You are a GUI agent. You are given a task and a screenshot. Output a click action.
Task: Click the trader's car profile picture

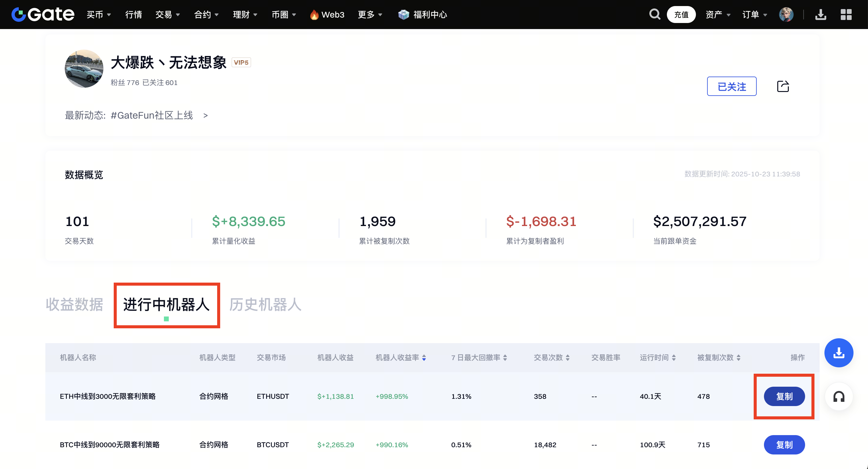pos(84,69)
